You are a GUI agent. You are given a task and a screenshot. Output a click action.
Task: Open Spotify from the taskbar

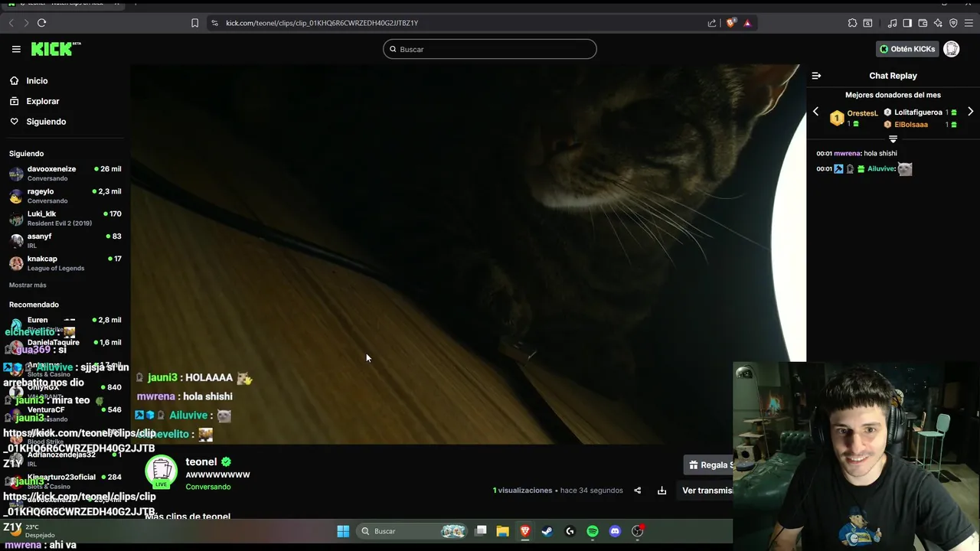pos(593,531)
